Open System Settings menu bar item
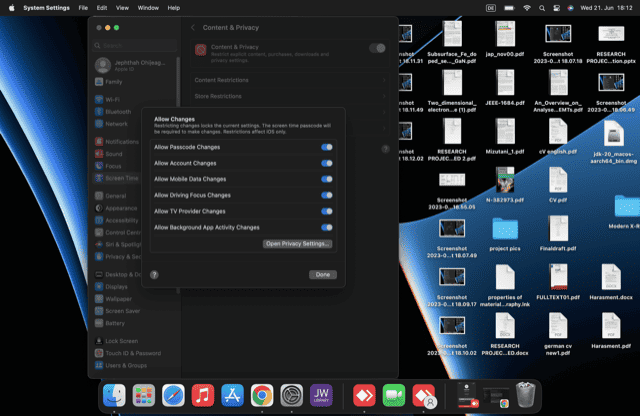 [x=47, y=8]
